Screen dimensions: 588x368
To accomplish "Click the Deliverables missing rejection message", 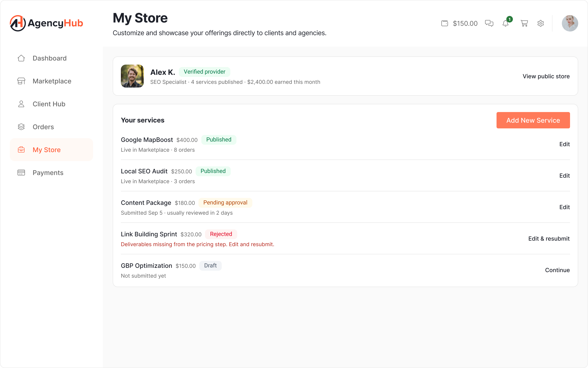I will tap(197, 244).
